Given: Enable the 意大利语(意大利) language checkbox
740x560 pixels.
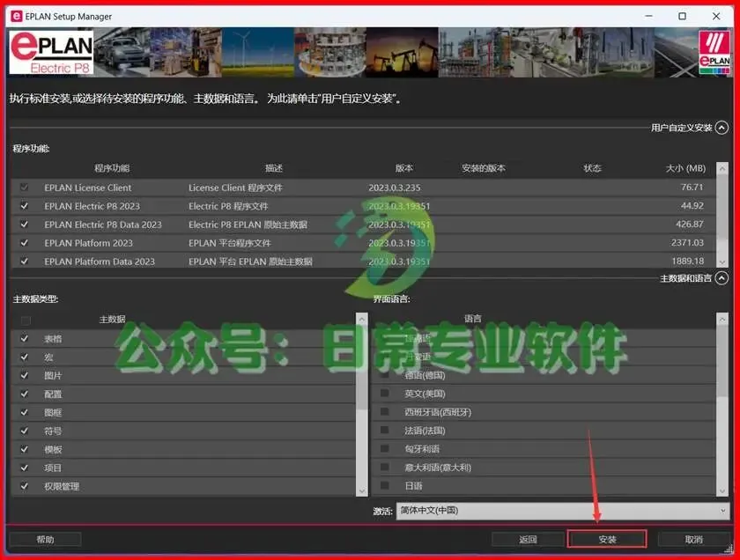Looking at the screenshot, I should pyautogui.click(x=385, y=467).
